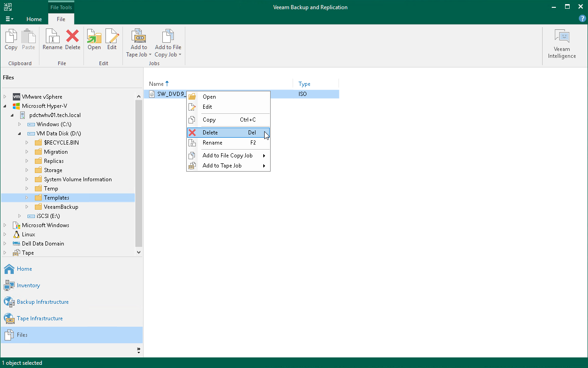
Task: Click the blue help question mark icon
Action: pyautogui.click(x=582, y=19)
